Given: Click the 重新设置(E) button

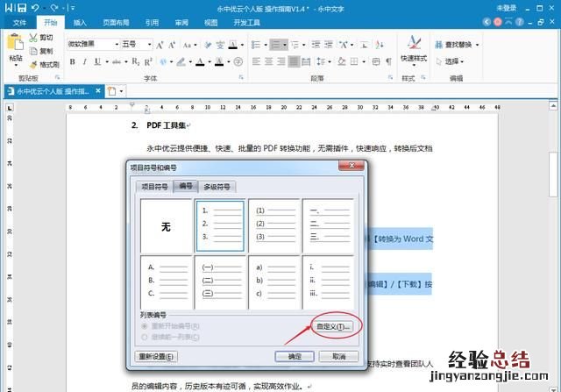Looking at the screenshot, I should pos(156,356).
